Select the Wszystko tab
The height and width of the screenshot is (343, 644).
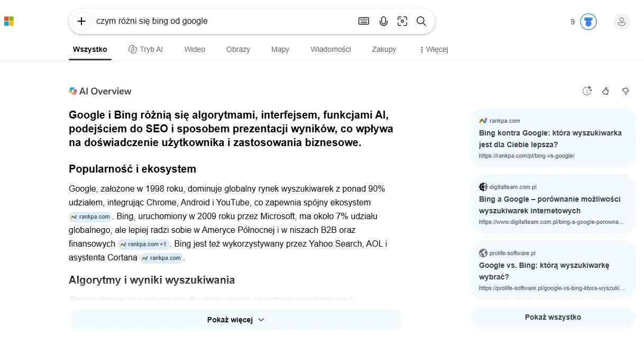[90, 49]
